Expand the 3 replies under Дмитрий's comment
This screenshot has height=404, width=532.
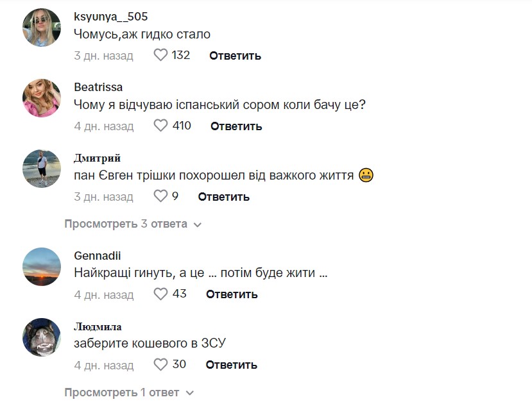coord(125,224)
